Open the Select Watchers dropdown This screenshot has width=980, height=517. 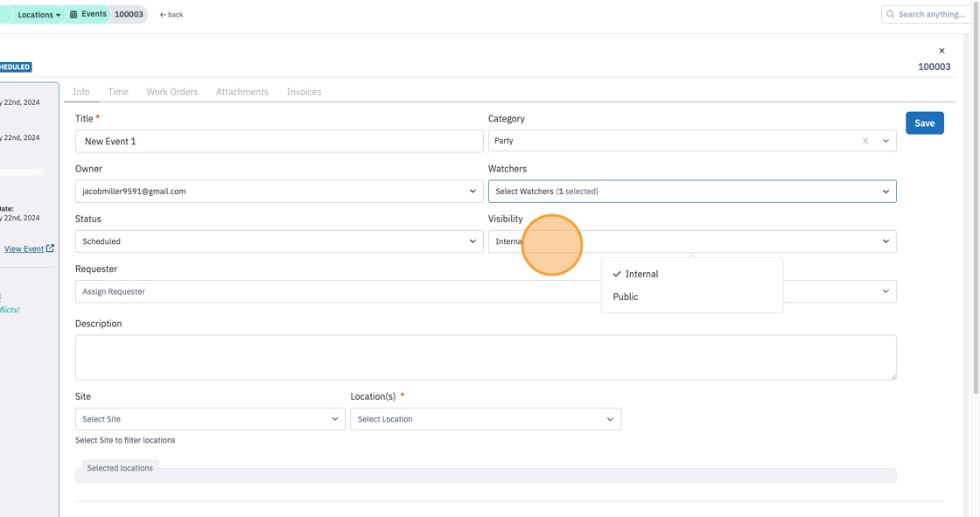[x=692, y=192]
